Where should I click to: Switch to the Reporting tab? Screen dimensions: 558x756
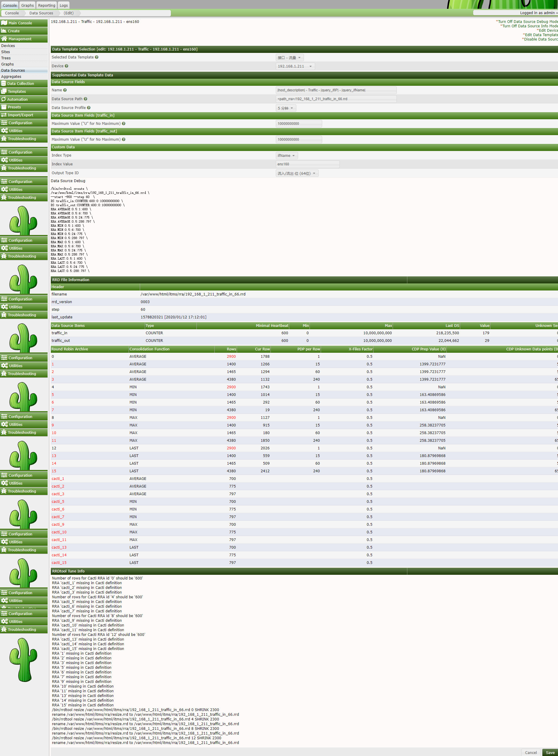[47, 5]
